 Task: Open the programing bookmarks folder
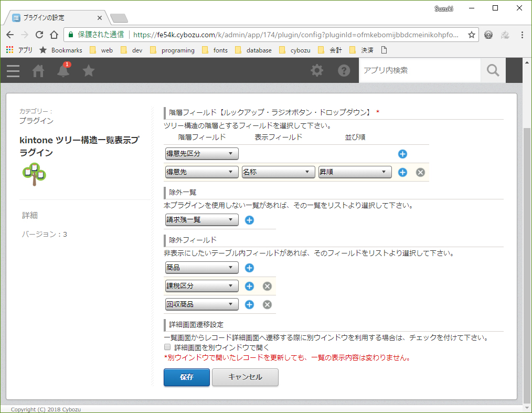click(x=173, y=50)
